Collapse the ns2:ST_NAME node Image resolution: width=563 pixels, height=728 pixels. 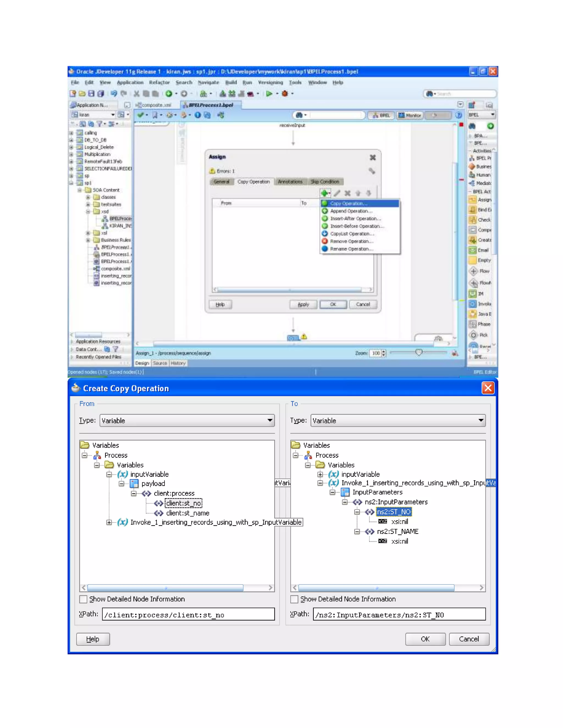[x=357, y=532]
